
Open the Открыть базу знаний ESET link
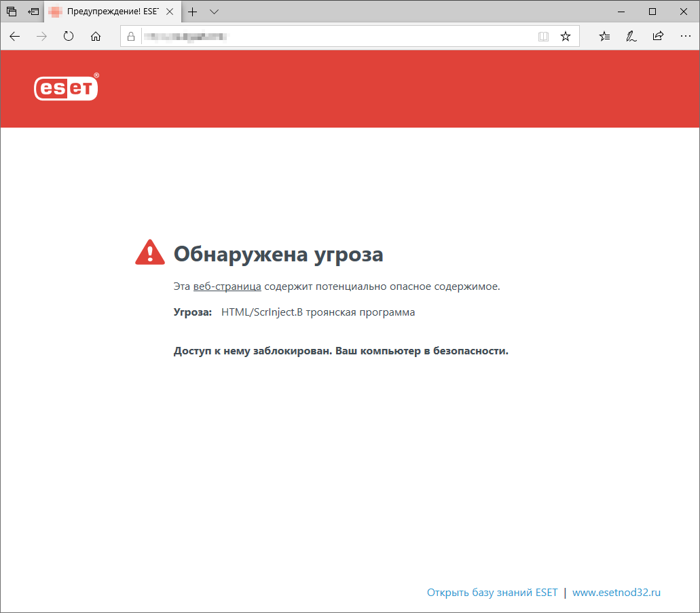pyautogui.click(x=491, y=592)
